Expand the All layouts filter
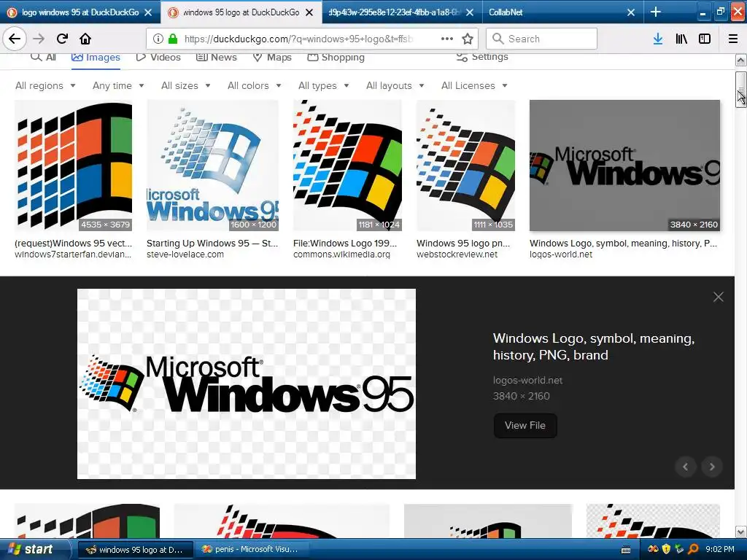Image resolution: width=747 pixels, height=560 pixels. pos(395,86)
